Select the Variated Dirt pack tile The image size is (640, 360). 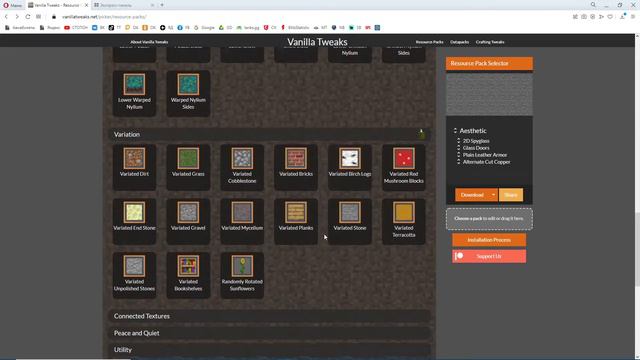pos(134,167)
